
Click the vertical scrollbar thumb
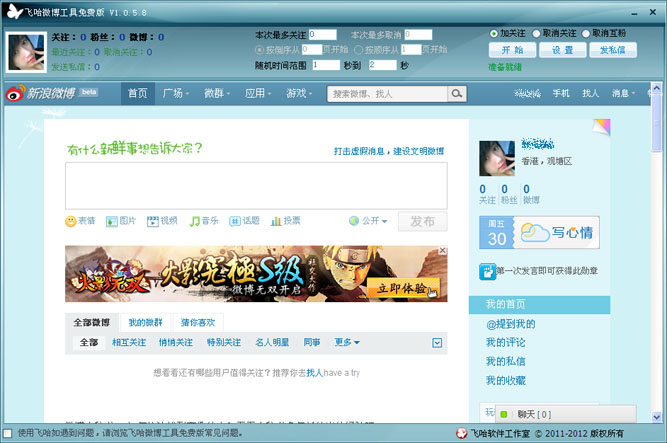657,123
